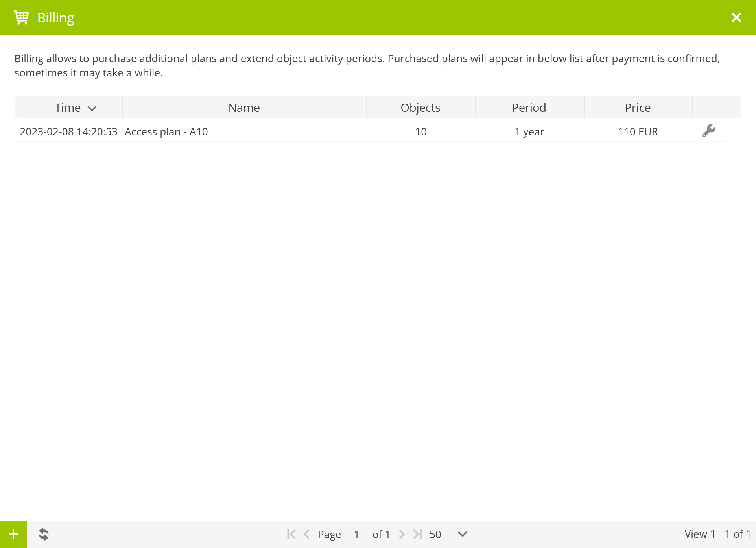The width and height of the screenshot is (756, 548).
Task: Click the page number input field
Action: [x=356, y=534]
